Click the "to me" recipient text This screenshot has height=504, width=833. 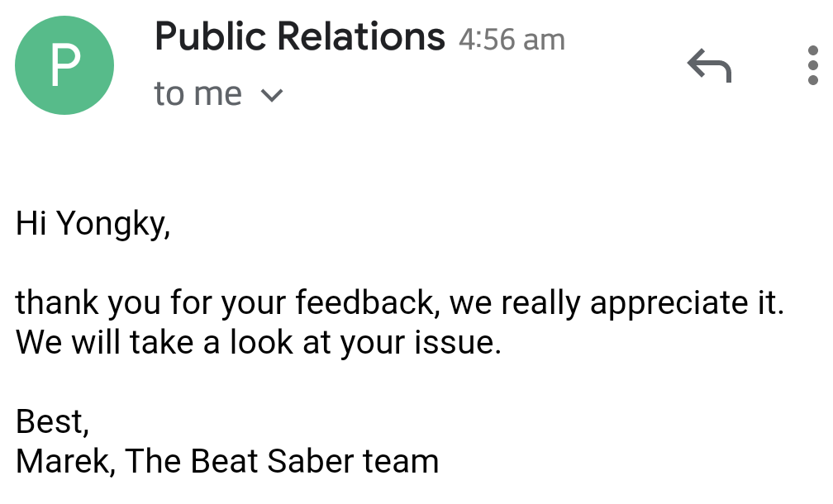198,93
